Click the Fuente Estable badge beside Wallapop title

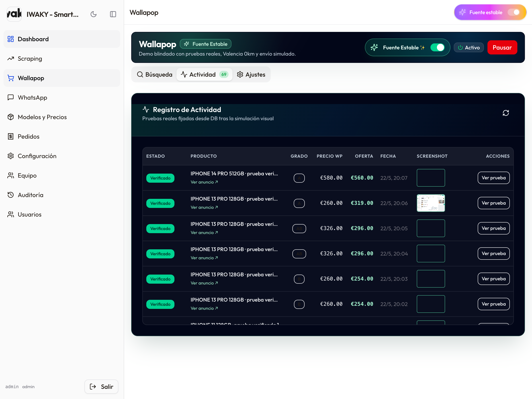click(205, 44)
